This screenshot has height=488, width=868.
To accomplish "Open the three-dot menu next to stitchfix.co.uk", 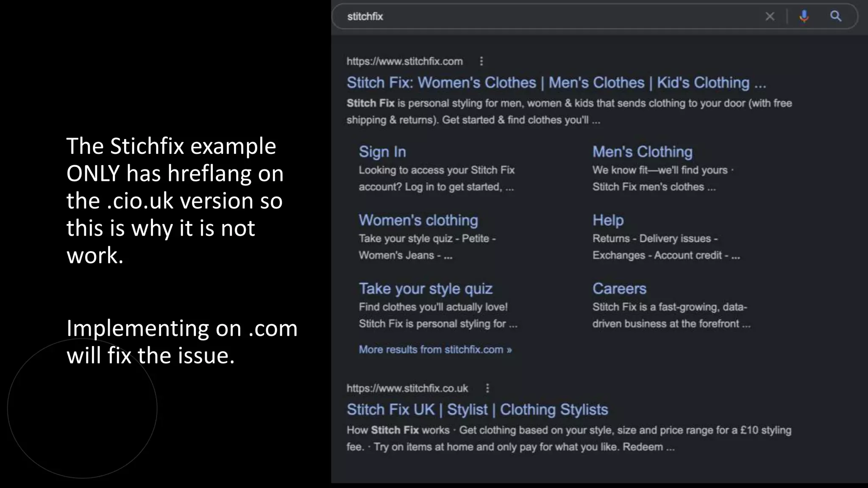I will coord(487,388).
